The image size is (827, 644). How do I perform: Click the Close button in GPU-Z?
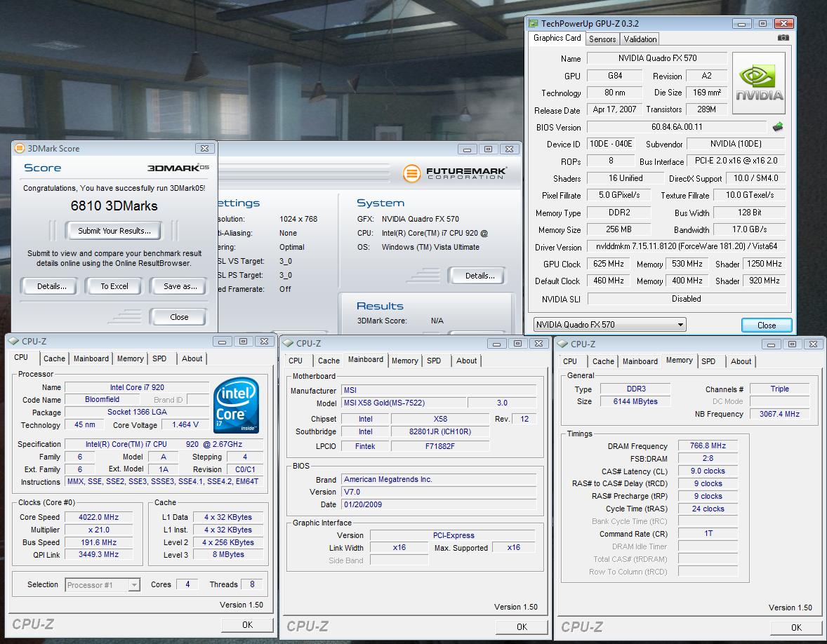point(767,326)
